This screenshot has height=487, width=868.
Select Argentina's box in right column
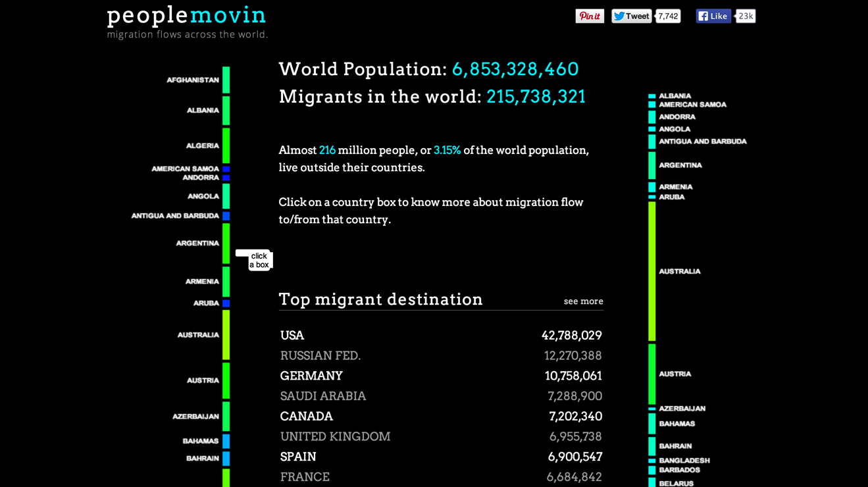tap(652, 166)
